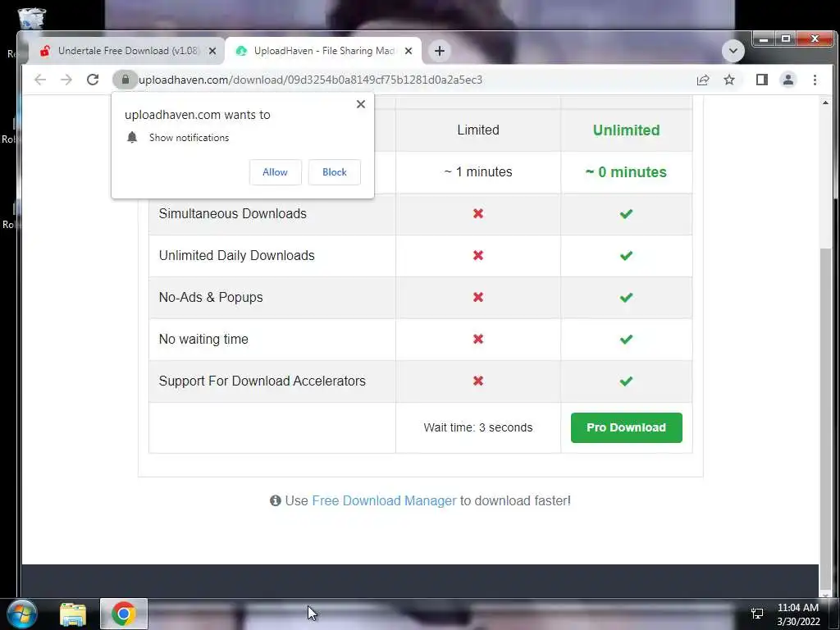Viewport: 840px width, 630px height.
Task: Switch to the Undertale Free Download tab
Action: pyautogui.click(x=127, y=51)
